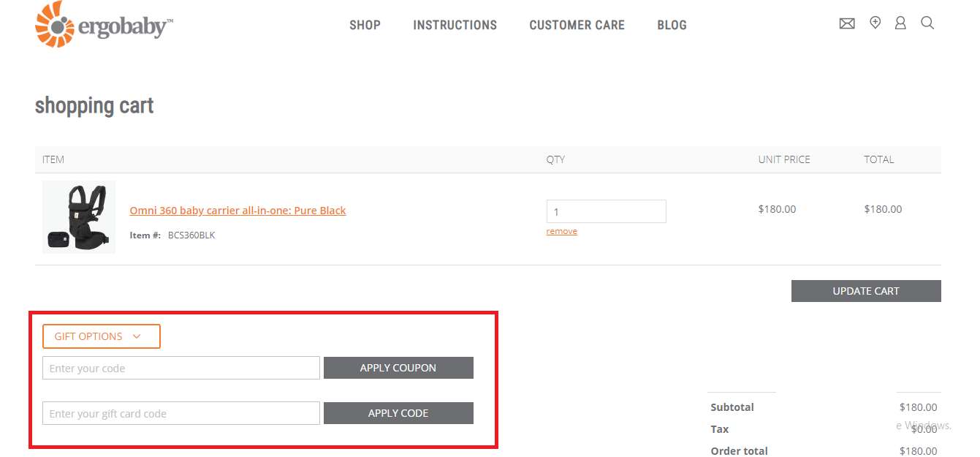Select the $180.00 unit price value
Screen dimensions: 980x457
click(777, 209)
